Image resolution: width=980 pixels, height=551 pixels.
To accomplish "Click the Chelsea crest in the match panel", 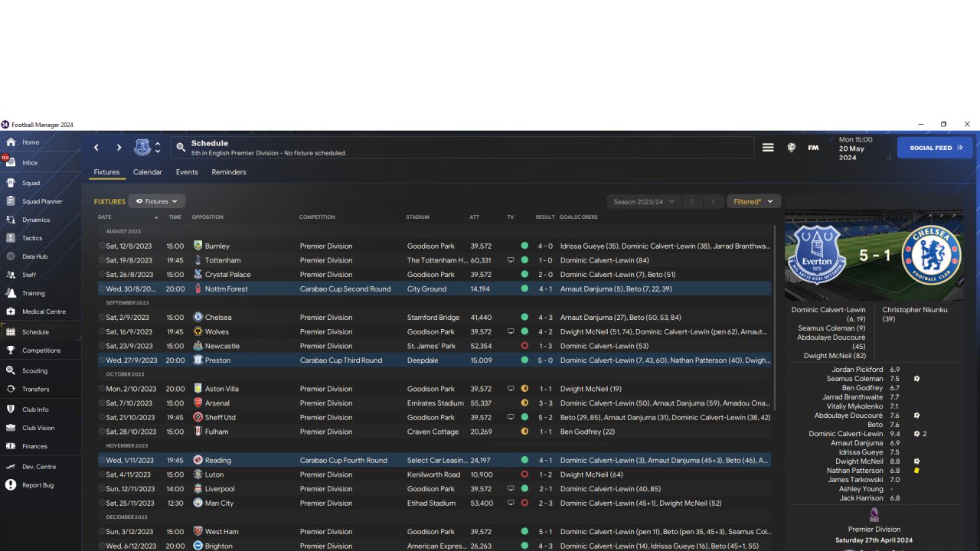I will (x=931, y=255).
